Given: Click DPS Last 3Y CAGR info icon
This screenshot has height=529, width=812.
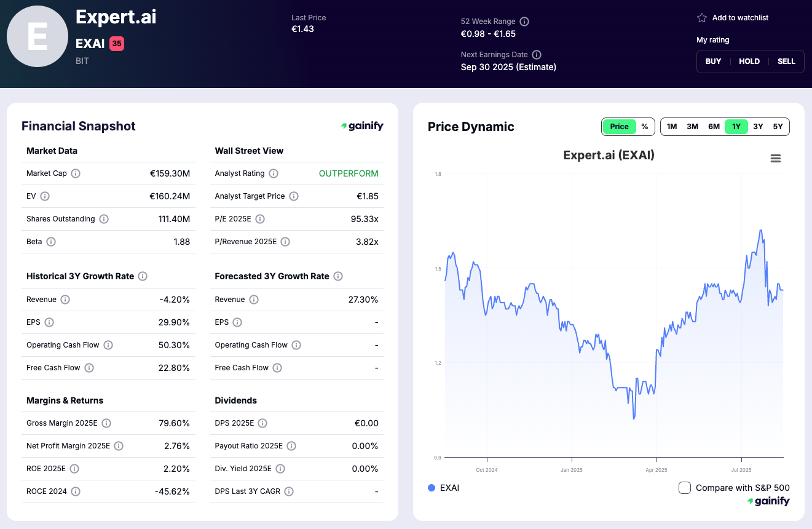Looking at the screenshot, I should tap(289, 491).
